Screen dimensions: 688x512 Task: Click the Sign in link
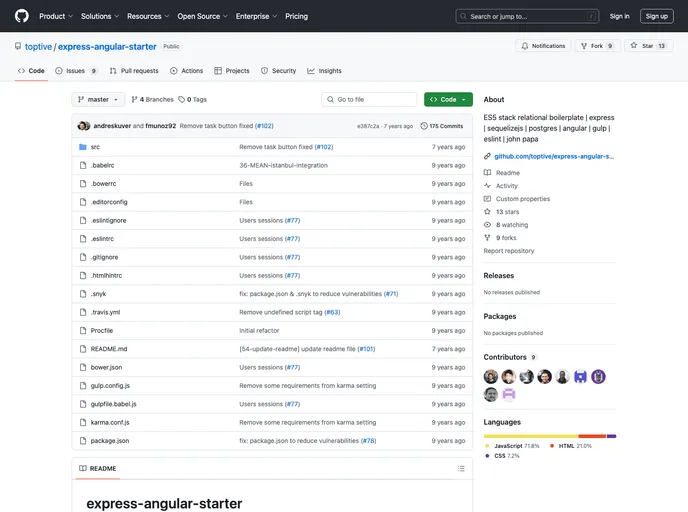(619, 16)
